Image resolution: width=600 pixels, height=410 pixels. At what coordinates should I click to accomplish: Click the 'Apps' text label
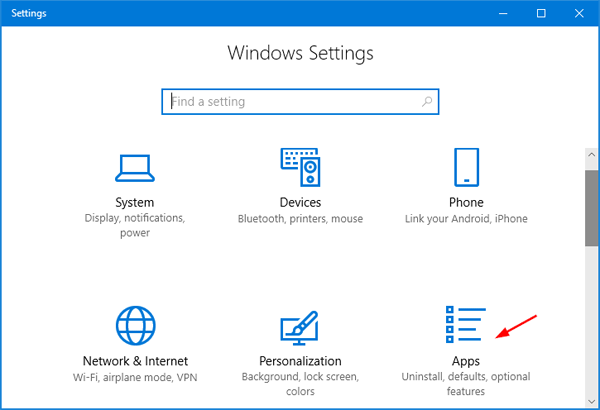(466, 360)
